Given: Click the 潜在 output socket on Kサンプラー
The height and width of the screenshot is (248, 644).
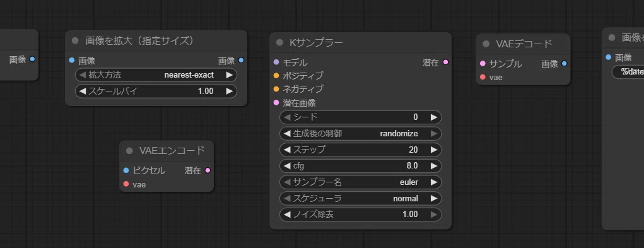Looking at the screenshot, I should click(445, 62).
